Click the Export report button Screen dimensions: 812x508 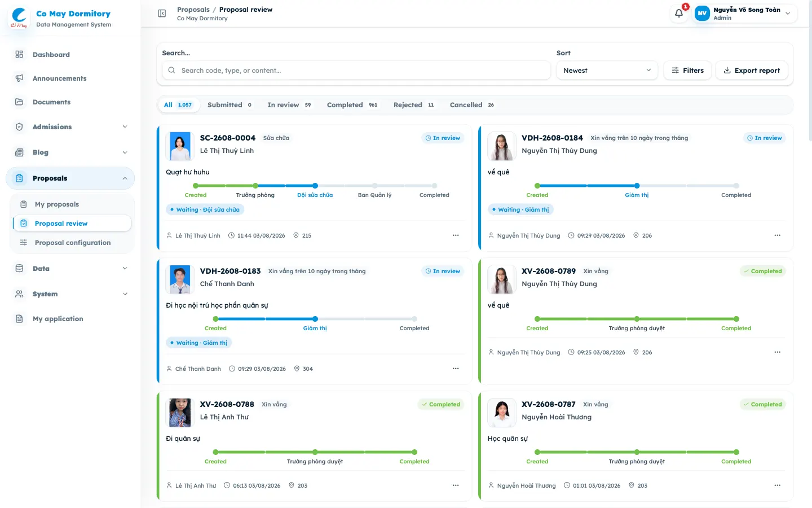point(752,71)
